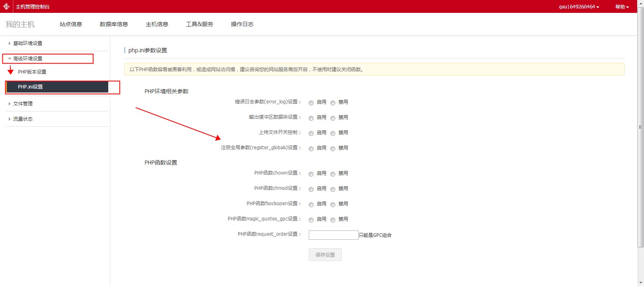Go to 工具&服务 section
Viewport: 644px width, 286px height.
point(199,24)
